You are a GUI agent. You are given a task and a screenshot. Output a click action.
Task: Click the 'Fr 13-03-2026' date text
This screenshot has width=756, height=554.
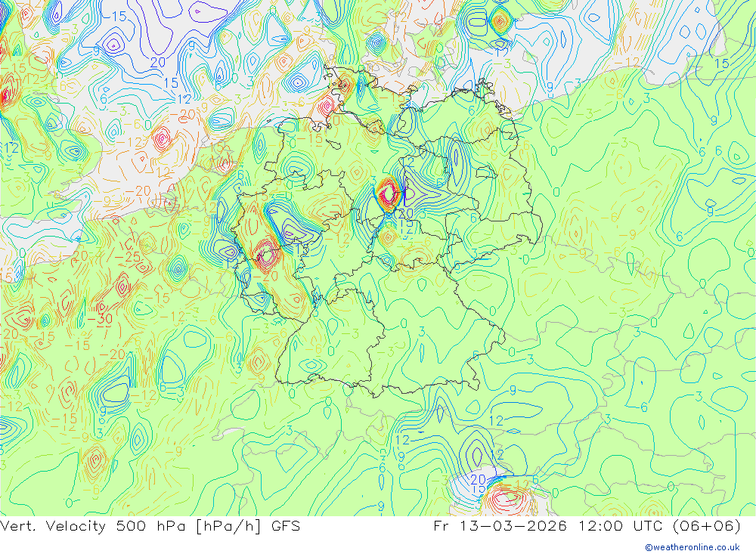[500, 525]
